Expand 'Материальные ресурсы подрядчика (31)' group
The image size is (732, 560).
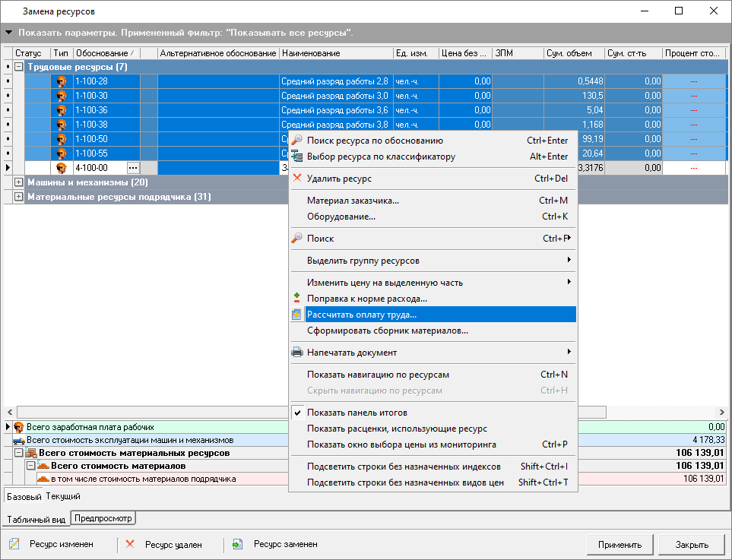19,197
